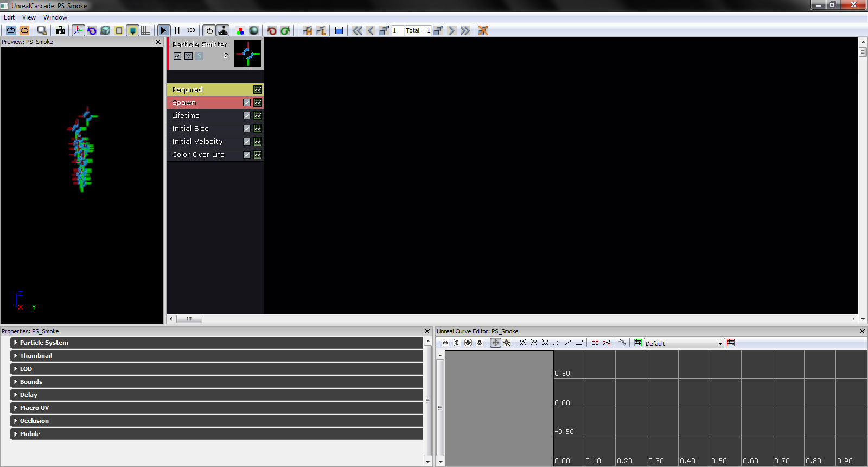
Task: Disable the Spawn module checkbox
Action: [247, 103]
